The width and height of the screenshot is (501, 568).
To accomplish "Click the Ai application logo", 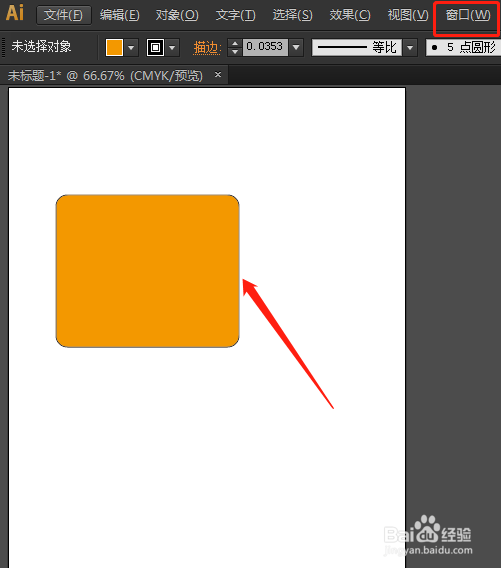I will click(14, 13).
